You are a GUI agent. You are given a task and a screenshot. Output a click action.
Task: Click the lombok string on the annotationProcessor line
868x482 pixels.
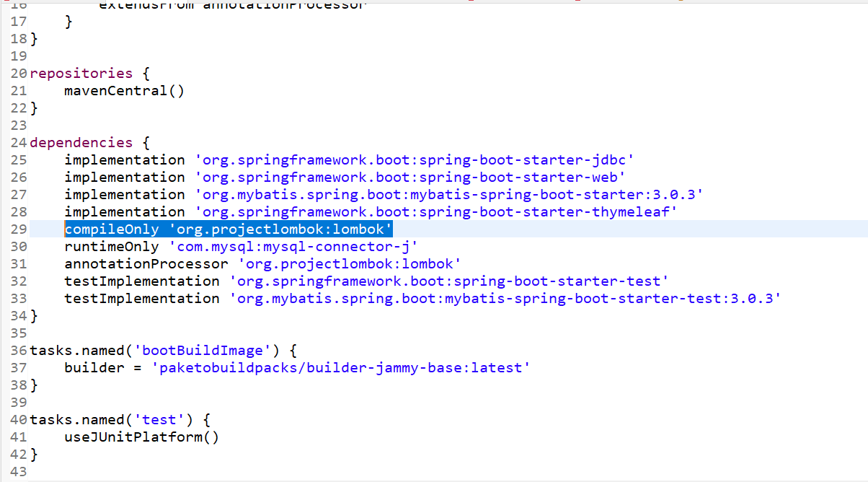pyautogui.click(x=350, y=264)
